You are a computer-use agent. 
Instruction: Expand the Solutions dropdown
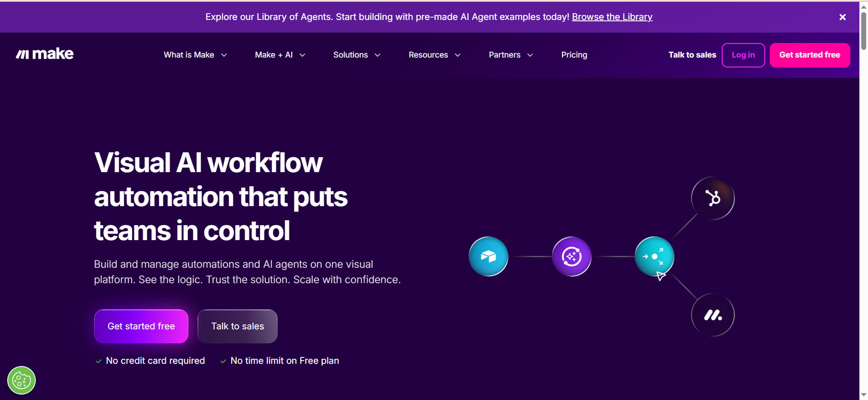pyautogui.click(x=357, y=55)
